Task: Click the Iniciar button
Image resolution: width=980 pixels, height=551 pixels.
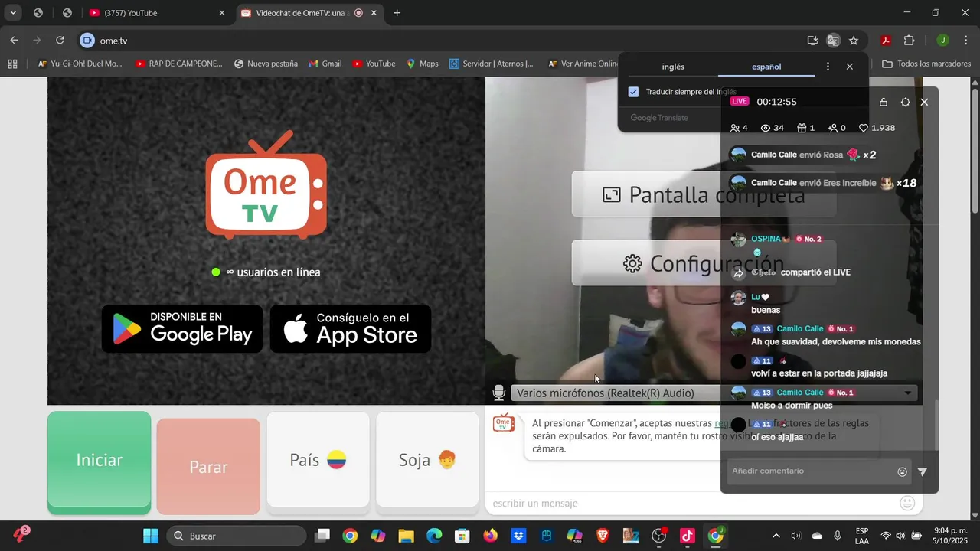Action: click(x=100, y=460)
